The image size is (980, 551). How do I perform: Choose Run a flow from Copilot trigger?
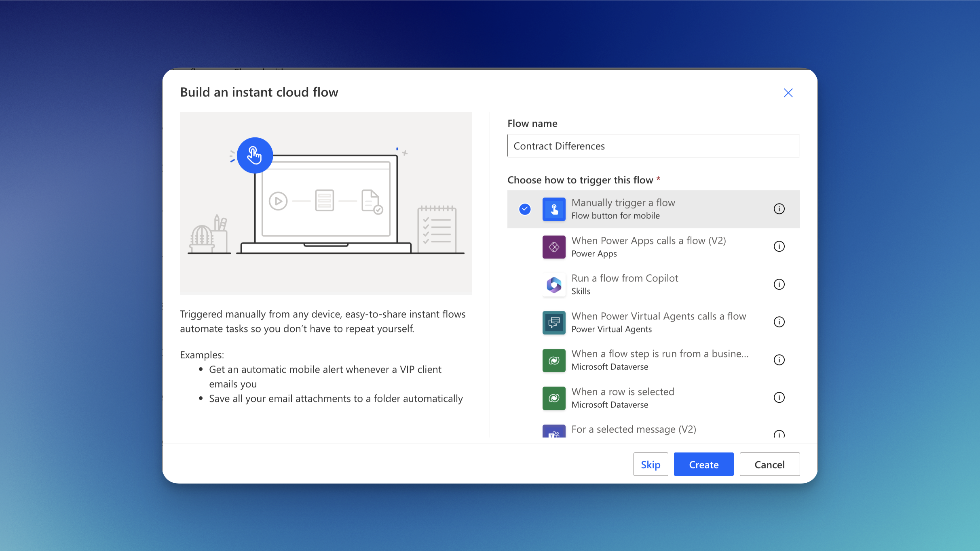(x=625, y=279)
